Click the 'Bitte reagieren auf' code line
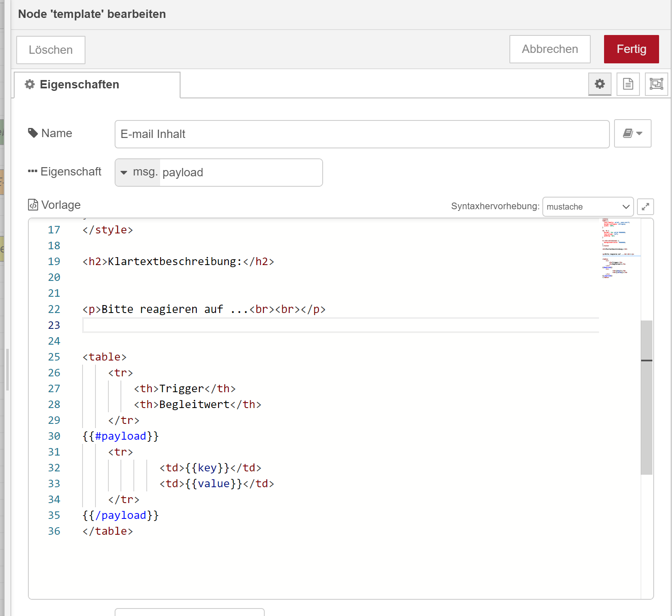The height and width of the screenshot is (616, 672). click(204, 309)
